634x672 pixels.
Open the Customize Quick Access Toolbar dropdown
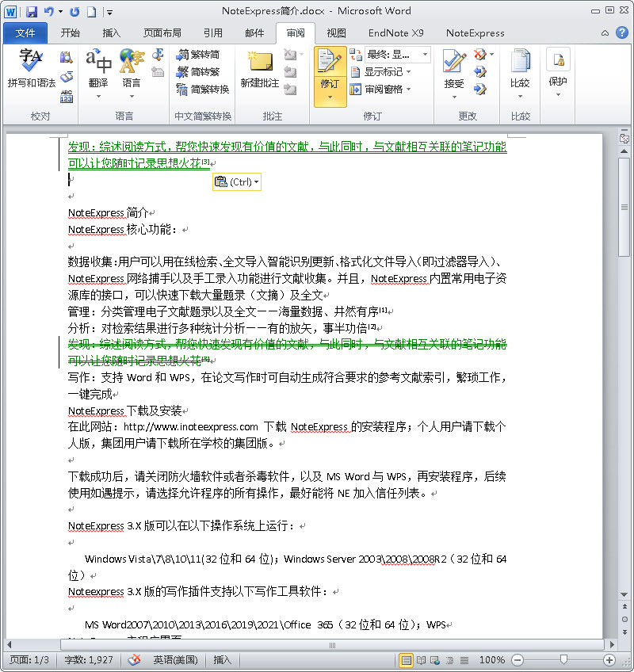pyautogui.click(x=109, y=13)
